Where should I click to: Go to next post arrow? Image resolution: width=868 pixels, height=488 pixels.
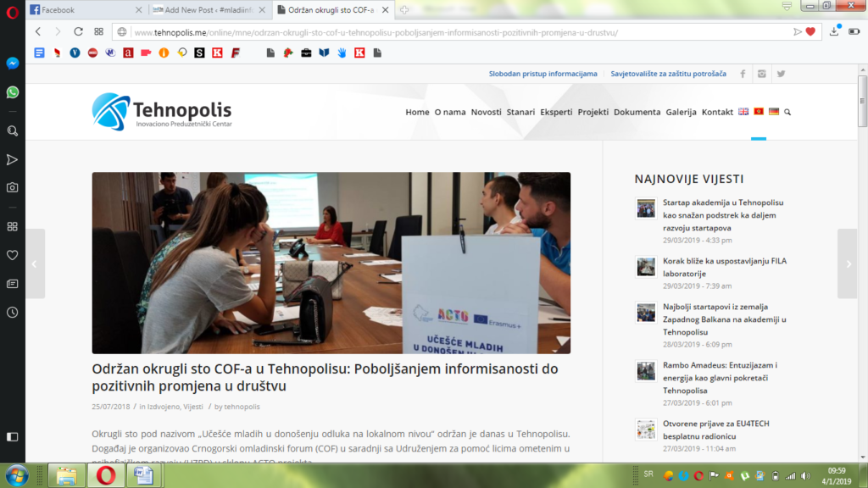tap(848, 264)
